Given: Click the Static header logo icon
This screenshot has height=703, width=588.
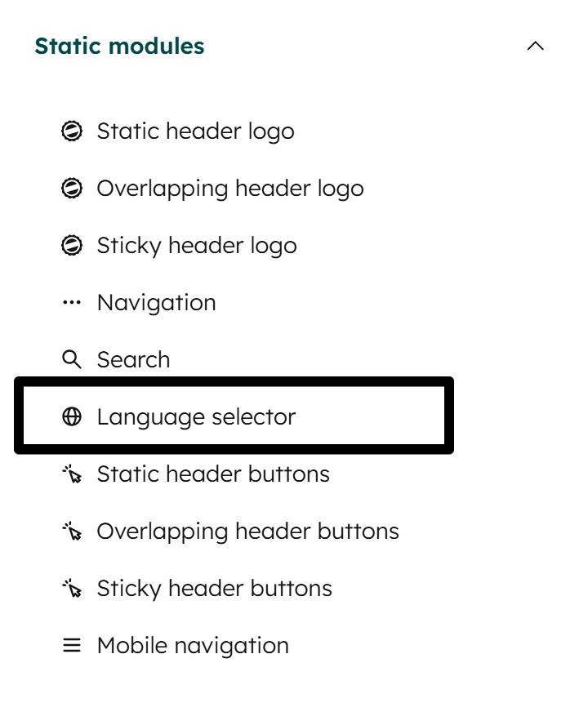Looking at the screenshot, I should [73, 131].
